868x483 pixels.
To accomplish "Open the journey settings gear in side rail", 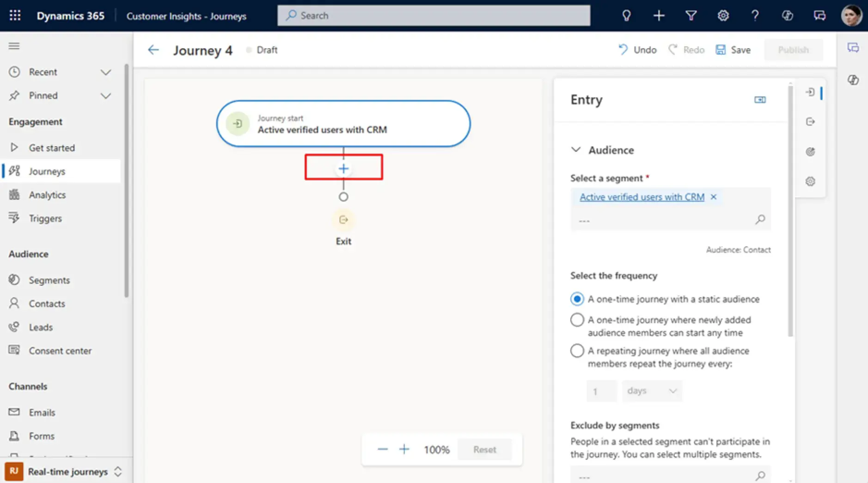I will click(x=810, y=181).
